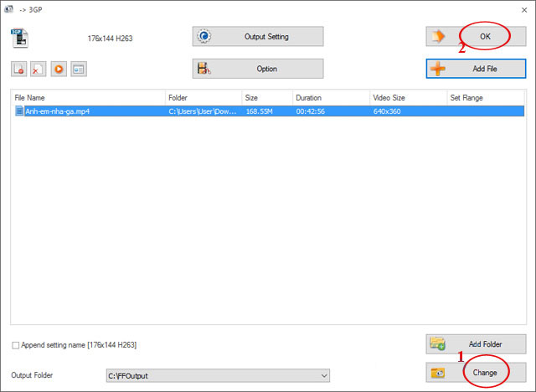Open the Option clip settings button
Screen dimensions: 536x392
tap(257, 69)
